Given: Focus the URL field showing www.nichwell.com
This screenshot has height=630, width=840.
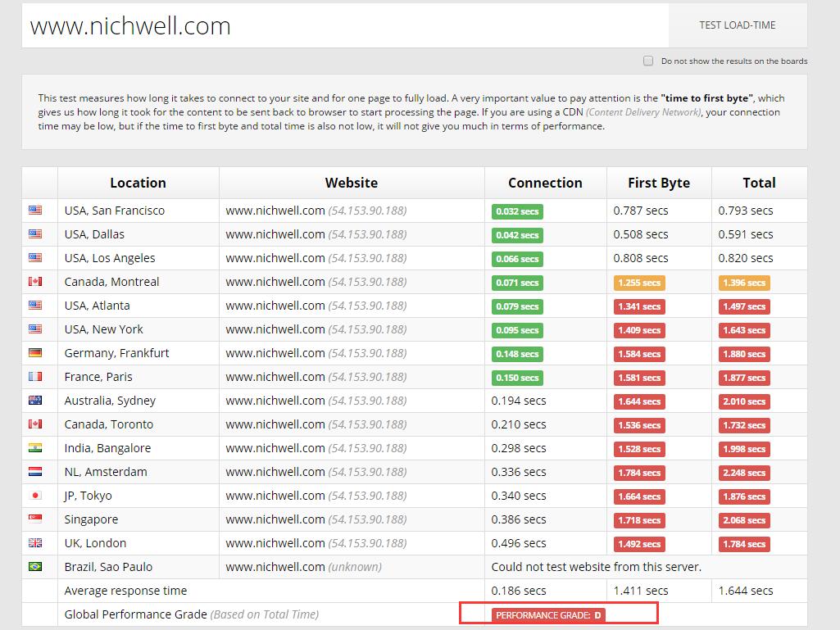Looking at the screenshot, I should click(x=345, y=25).
